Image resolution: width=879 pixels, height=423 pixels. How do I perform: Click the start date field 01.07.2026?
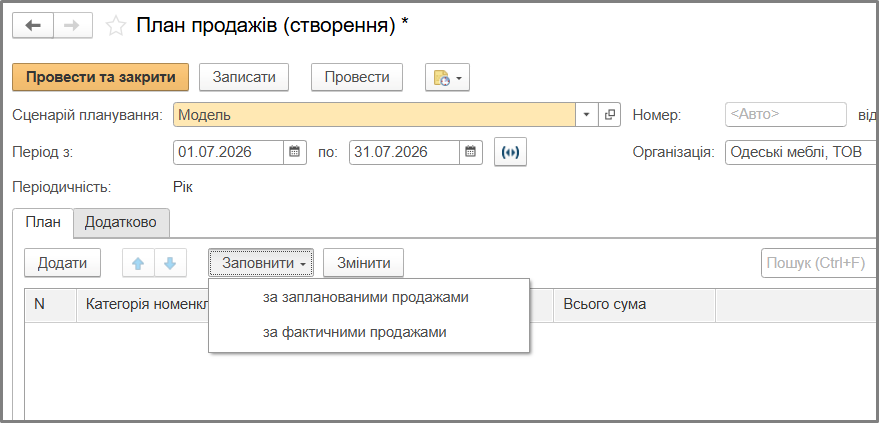pyautogui.click(x=228, y=152)
